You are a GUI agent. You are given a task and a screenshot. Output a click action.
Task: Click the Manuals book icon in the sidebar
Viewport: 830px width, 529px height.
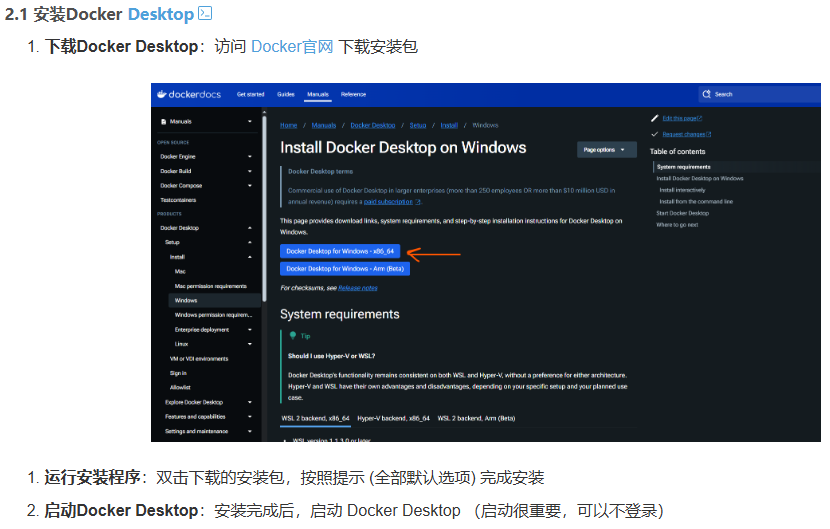point(164,122)
